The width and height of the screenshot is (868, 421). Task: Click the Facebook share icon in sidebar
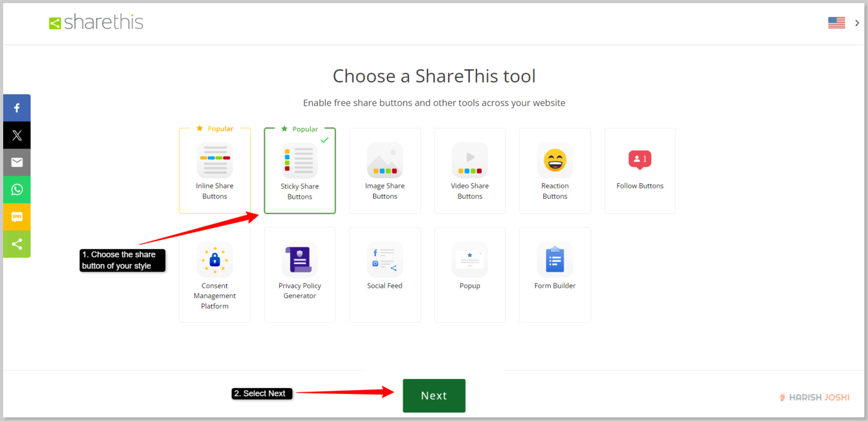click(17, 108)
